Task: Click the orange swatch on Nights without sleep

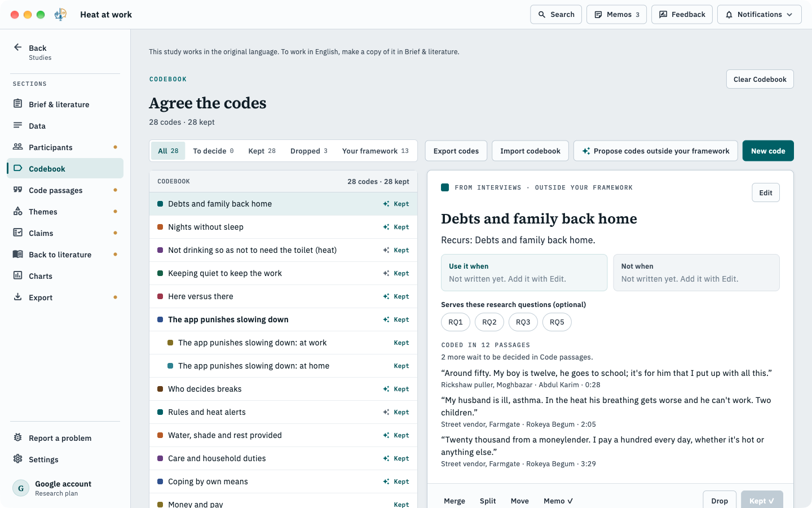Action: (x=160, y=227)
